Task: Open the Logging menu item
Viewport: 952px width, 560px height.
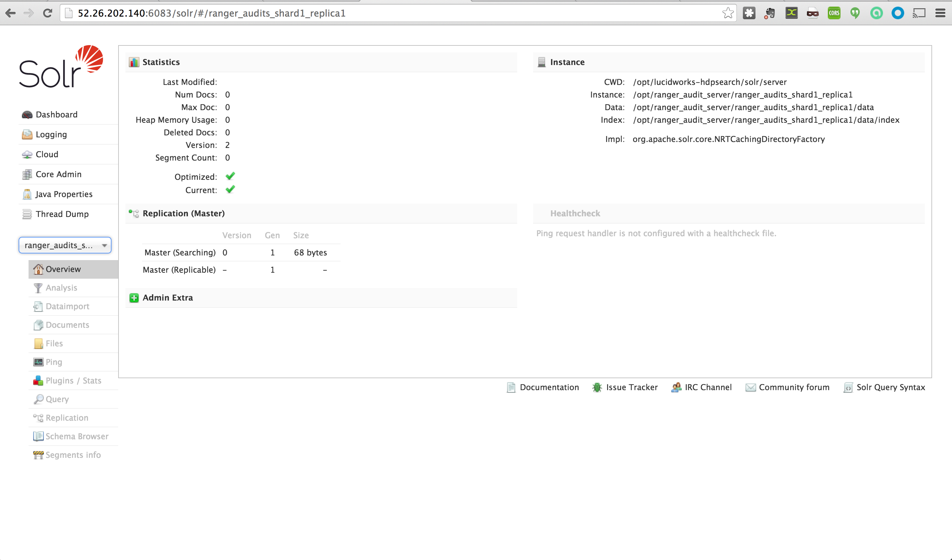Action: click(x=51, y=135)
